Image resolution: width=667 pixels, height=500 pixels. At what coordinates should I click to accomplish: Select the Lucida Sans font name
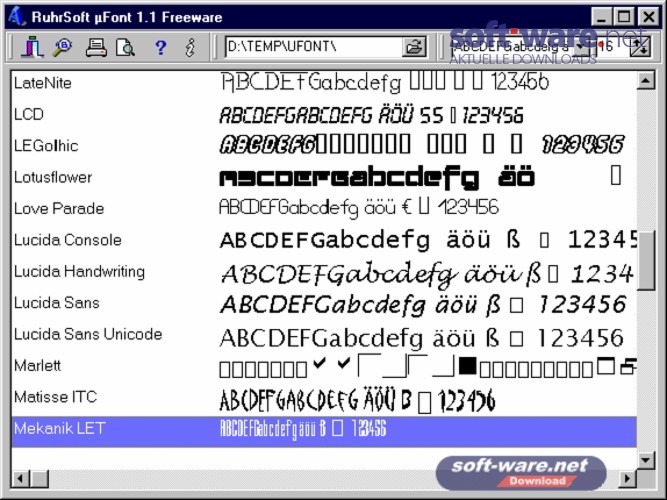57,303
